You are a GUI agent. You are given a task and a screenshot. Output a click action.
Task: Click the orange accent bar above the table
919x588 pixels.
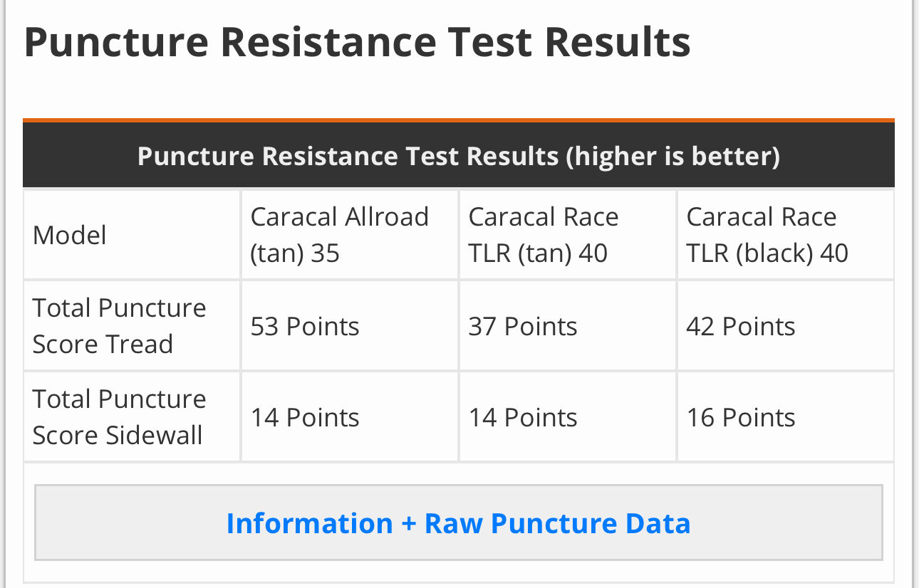tap(458, 120)
